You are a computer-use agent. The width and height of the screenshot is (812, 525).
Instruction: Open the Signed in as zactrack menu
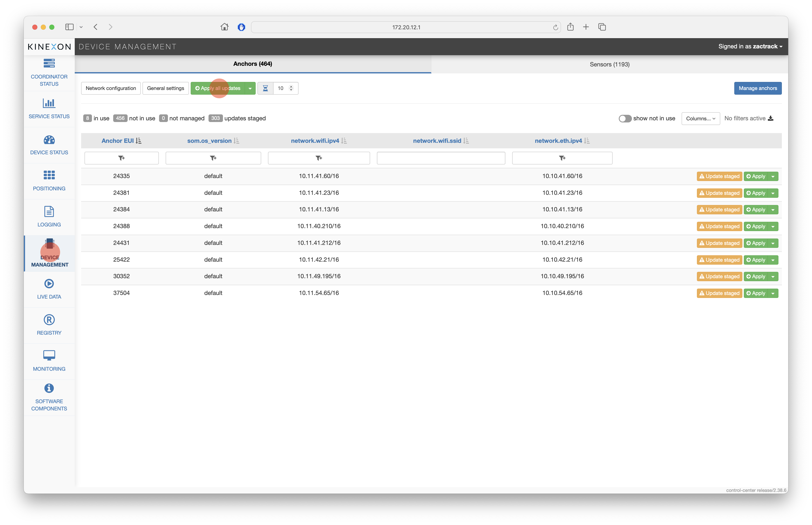pyautogui.click(x=750, y=46)
